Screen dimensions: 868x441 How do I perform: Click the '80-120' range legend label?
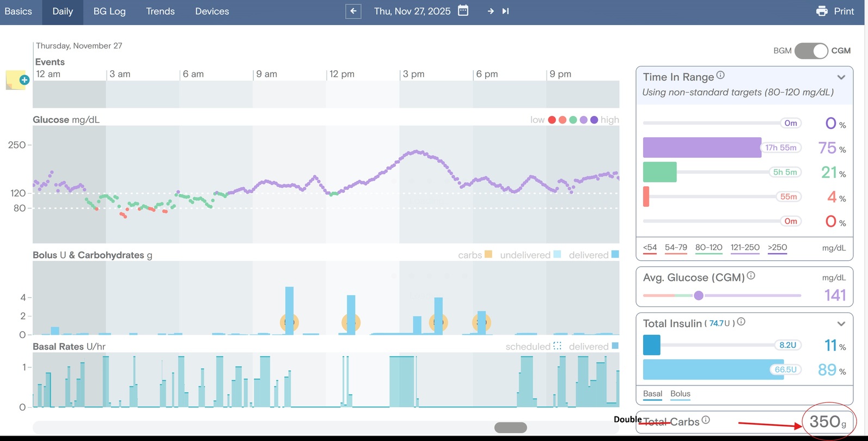tap(709, 247)
